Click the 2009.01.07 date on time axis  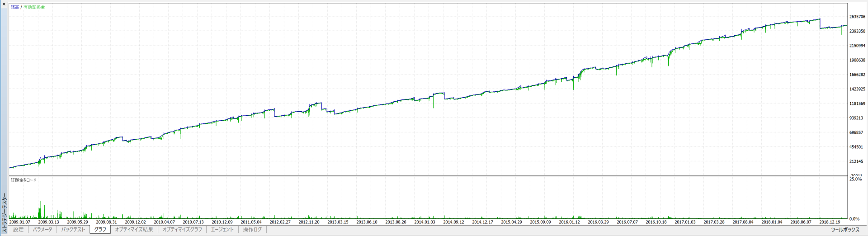point(19,222)
